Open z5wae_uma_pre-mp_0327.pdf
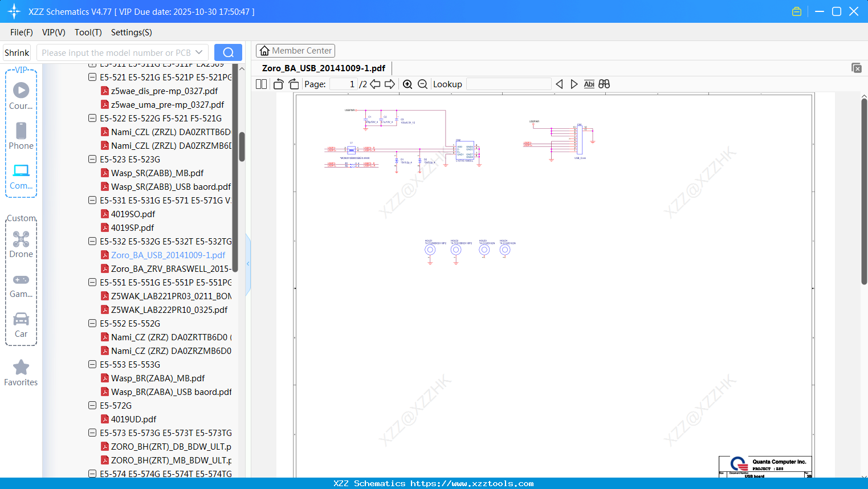The height and width of the screenshot is (489, 868). coord(168,104)
